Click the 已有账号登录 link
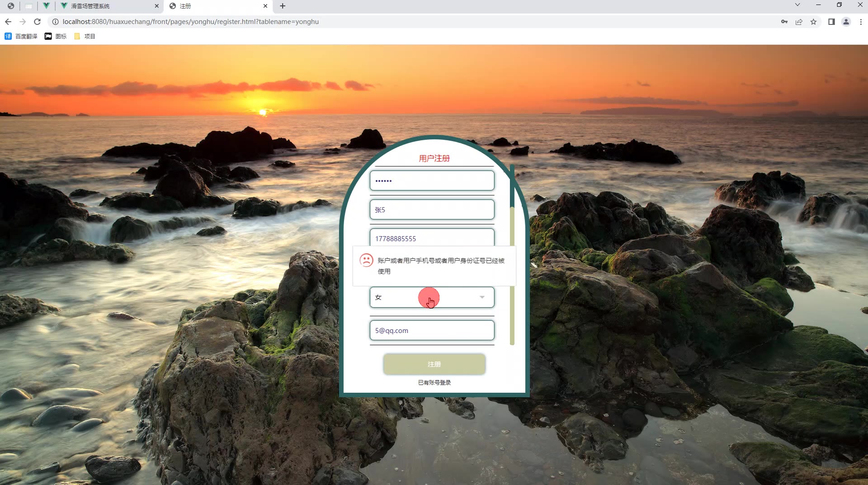Screen dimensions: 868x485 tap(434, 382)
